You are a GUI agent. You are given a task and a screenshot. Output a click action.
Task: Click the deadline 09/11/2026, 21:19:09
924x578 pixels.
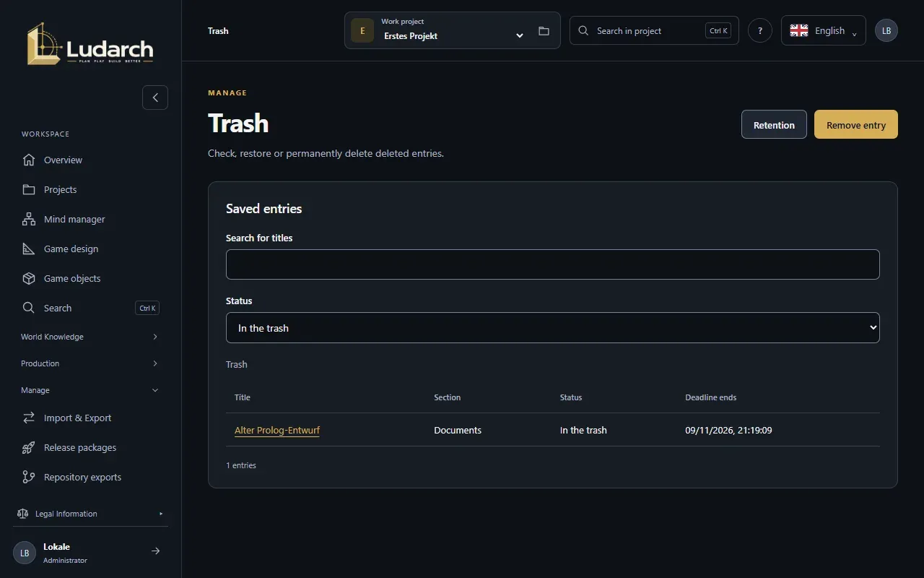(x=728, y=430)
